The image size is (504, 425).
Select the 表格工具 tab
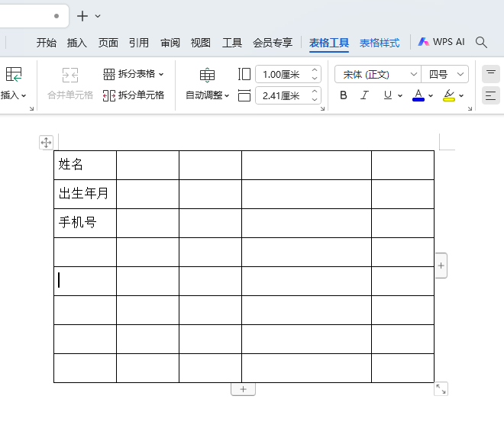pos(329,43)
